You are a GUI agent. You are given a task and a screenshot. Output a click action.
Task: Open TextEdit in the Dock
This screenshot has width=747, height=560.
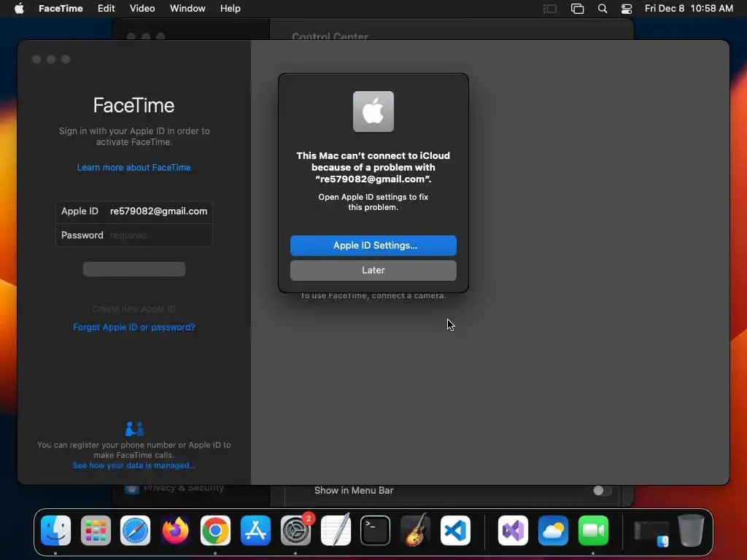(336, 530)
